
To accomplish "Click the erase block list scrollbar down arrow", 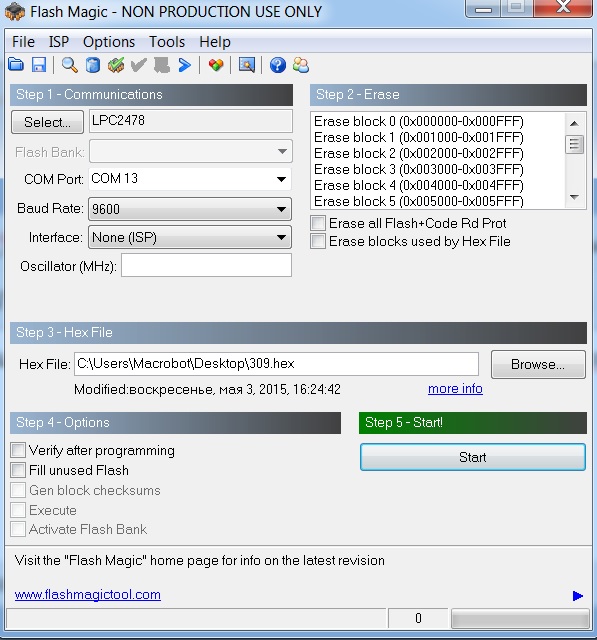I will click(575, 198).
